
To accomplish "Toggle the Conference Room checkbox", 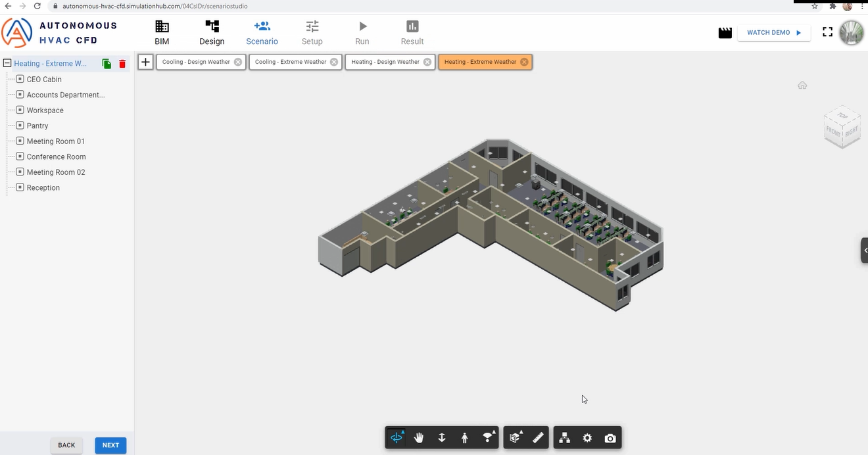I will 20,156.
